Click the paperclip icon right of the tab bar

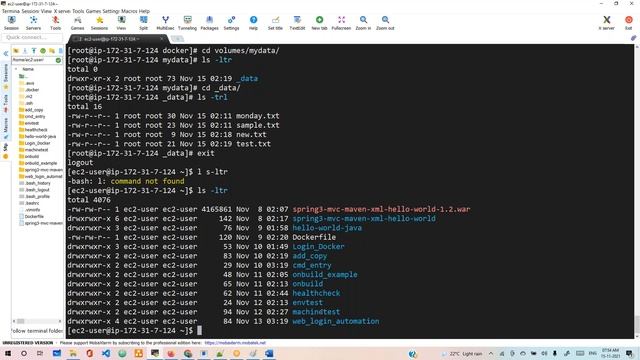(633, 38)
